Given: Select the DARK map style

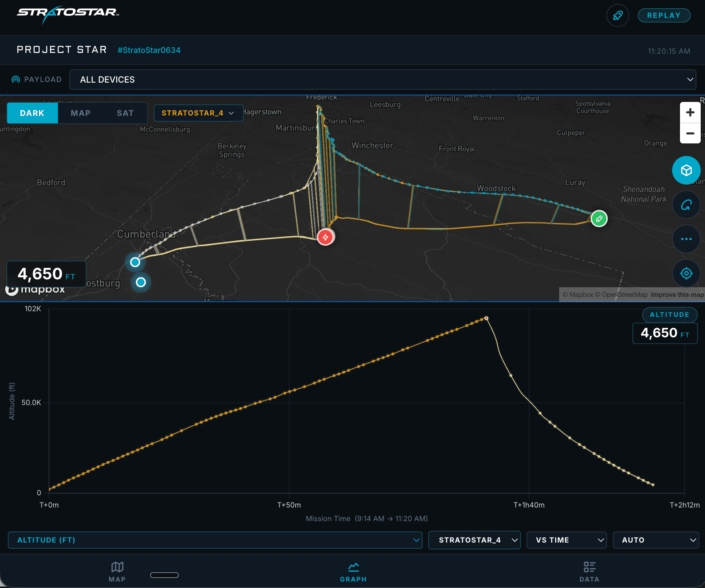Looking at the screenshot, I should point(32,113).
